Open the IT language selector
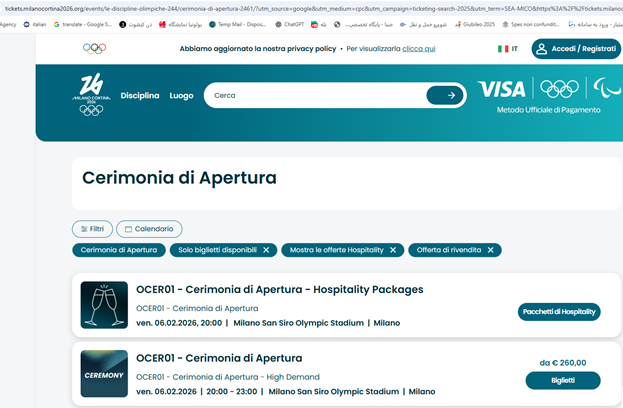The image size is (623, 408). (x=507, y=48)
